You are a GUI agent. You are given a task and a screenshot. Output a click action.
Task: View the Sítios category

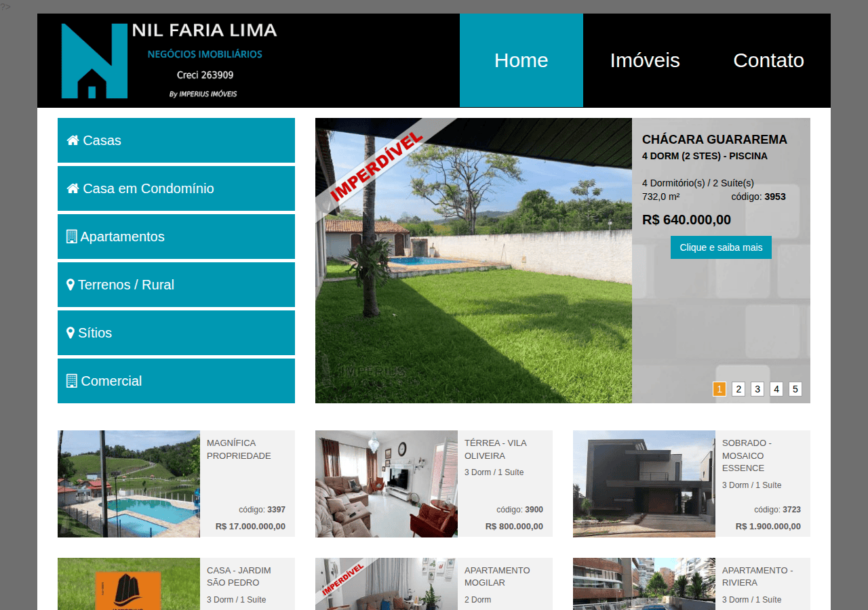coord(176,333)
